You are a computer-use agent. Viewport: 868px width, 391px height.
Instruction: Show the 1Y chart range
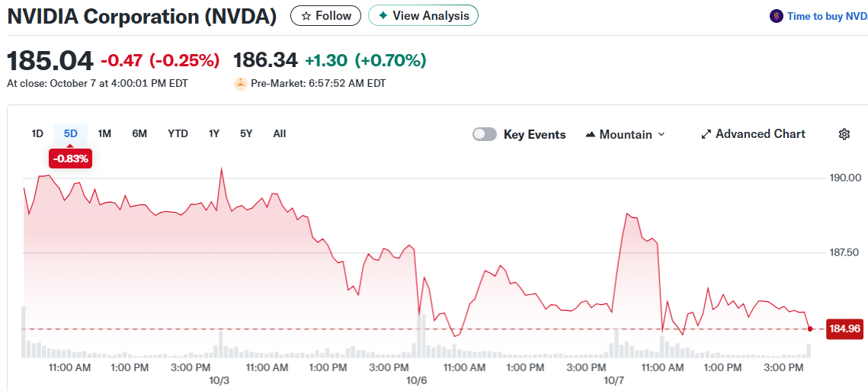pos(214,133)
